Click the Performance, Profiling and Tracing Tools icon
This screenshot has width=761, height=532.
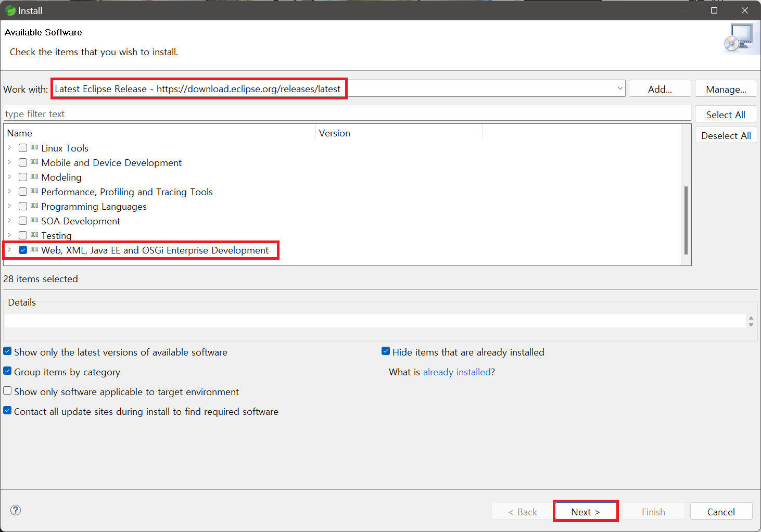(34, 192)
